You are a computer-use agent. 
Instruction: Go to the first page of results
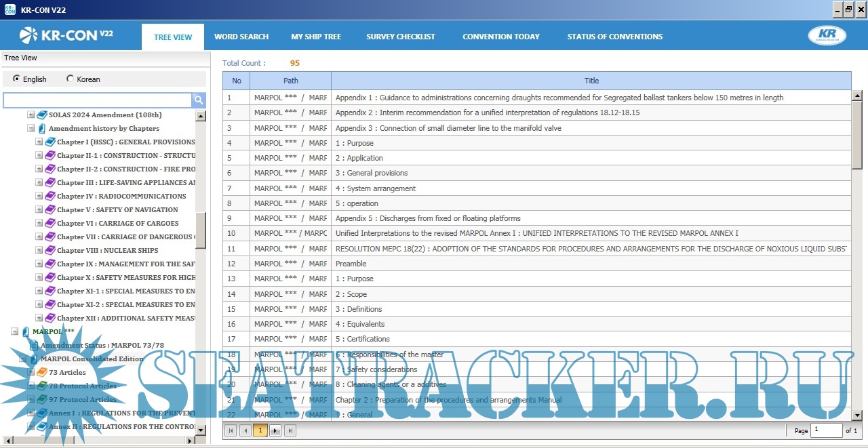pos(231,430)
